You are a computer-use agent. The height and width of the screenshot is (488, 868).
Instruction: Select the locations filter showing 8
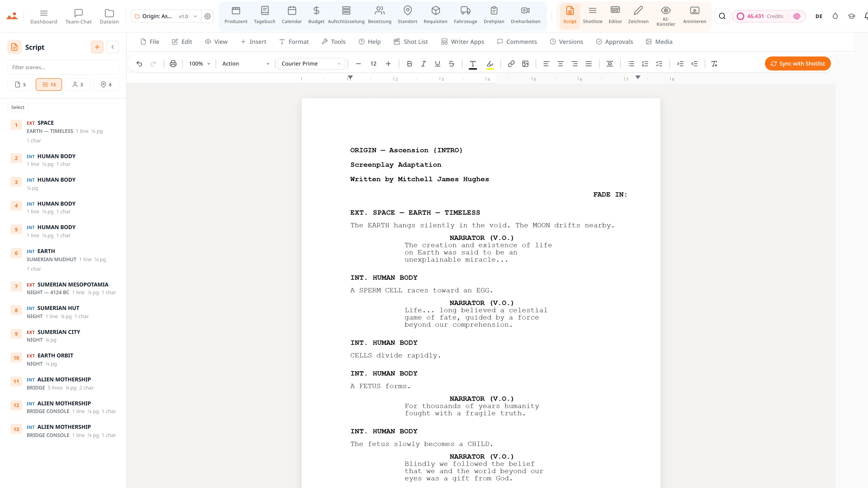click(x=106, y=84)
